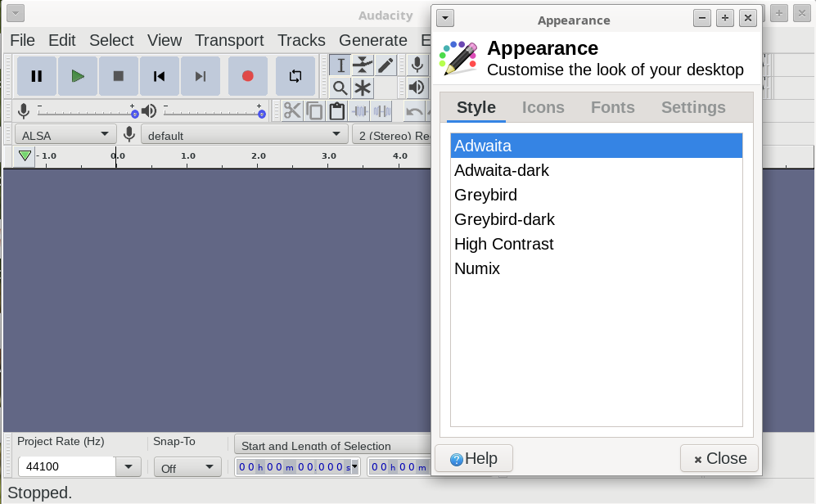Open the time format arrow on first time field
This screenshot has width=816, height=504.
coord(355,466)
